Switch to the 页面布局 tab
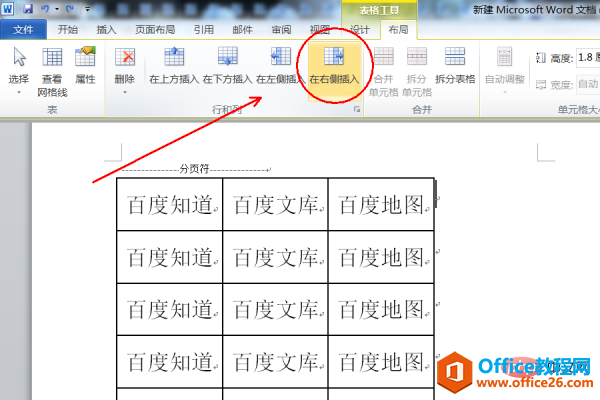This screenshot has height=400, width=600. [155, 29]
